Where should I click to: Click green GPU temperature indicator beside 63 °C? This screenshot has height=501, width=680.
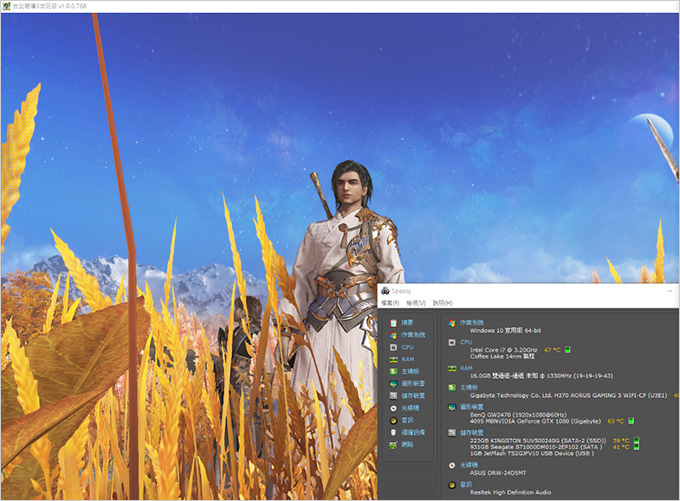click(631, 421)
